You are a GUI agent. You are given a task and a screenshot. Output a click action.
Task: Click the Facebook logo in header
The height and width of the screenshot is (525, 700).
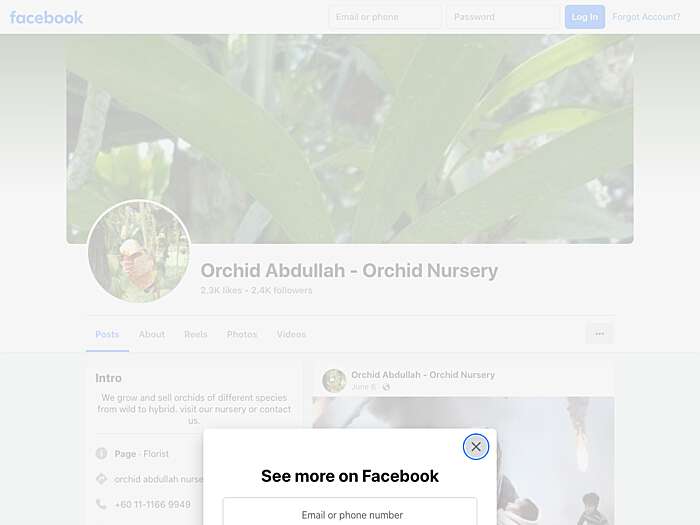[x=46, y=17]
